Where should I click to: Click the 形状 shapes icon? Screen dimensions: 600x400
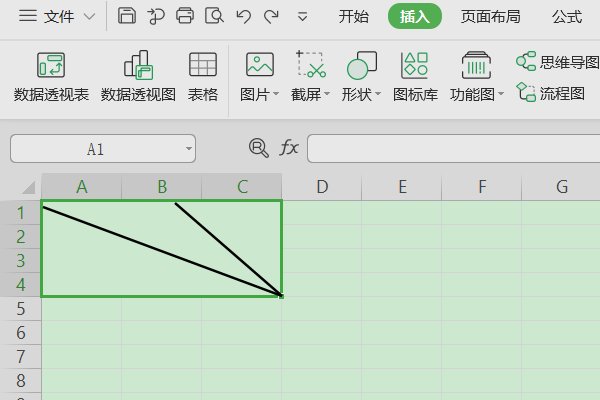pos(362,65)
